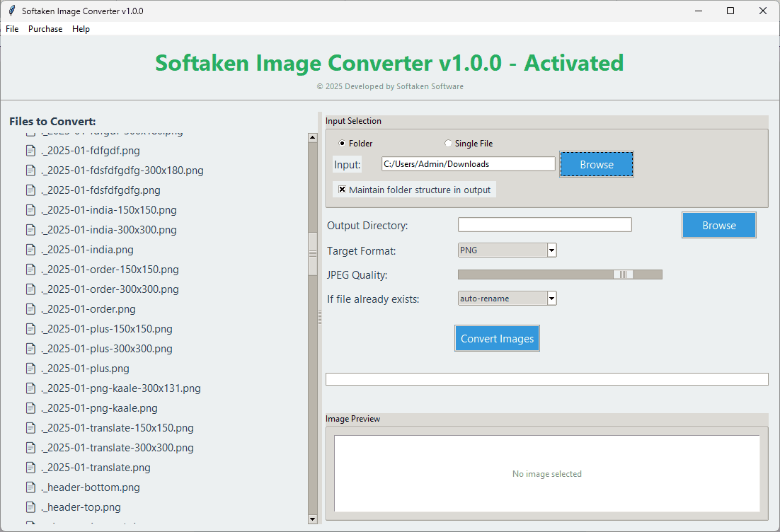The image size is (780, 532).
Task: Click file icon beside ._2025-01-india-150x150.png
Action: tap(31, 210)
